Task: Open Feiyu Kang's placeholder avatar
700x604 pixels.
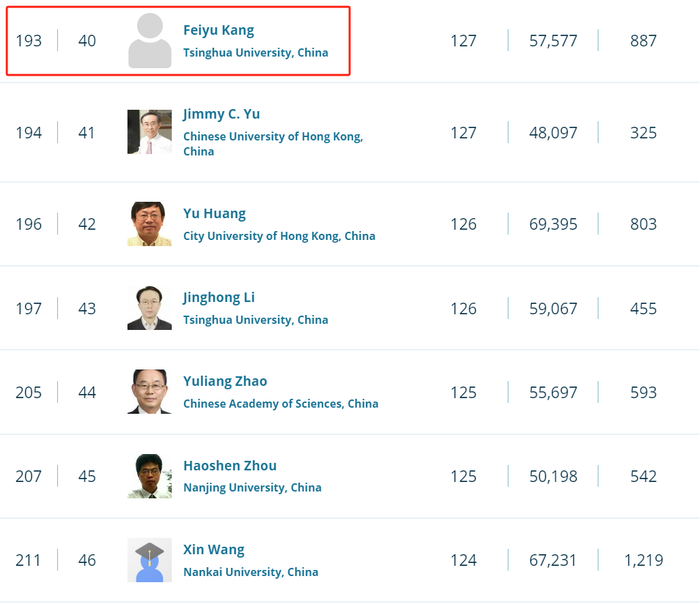Action: click(x=150, y=41)
